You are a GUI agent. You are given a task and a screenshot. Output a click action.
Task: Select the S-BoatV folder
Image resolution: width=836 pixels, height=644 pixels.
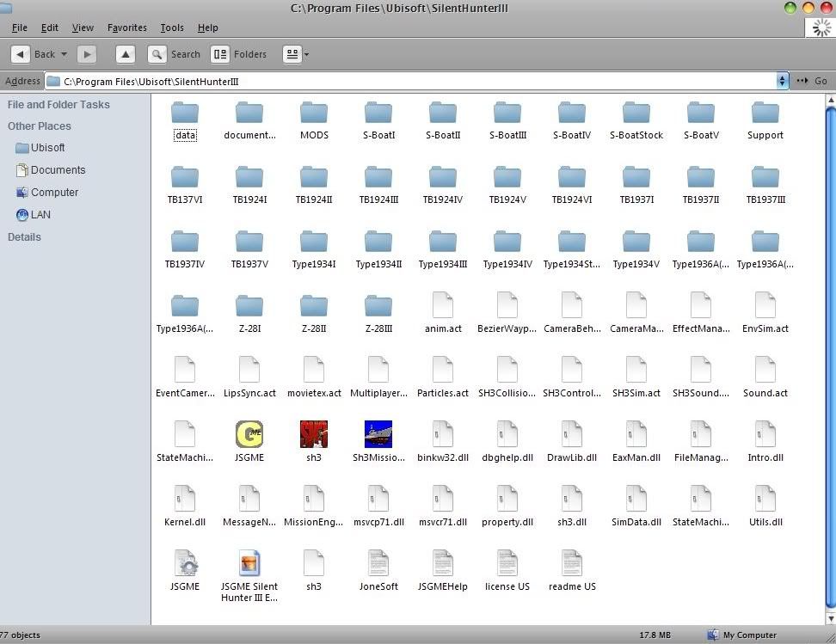[701, 121]
